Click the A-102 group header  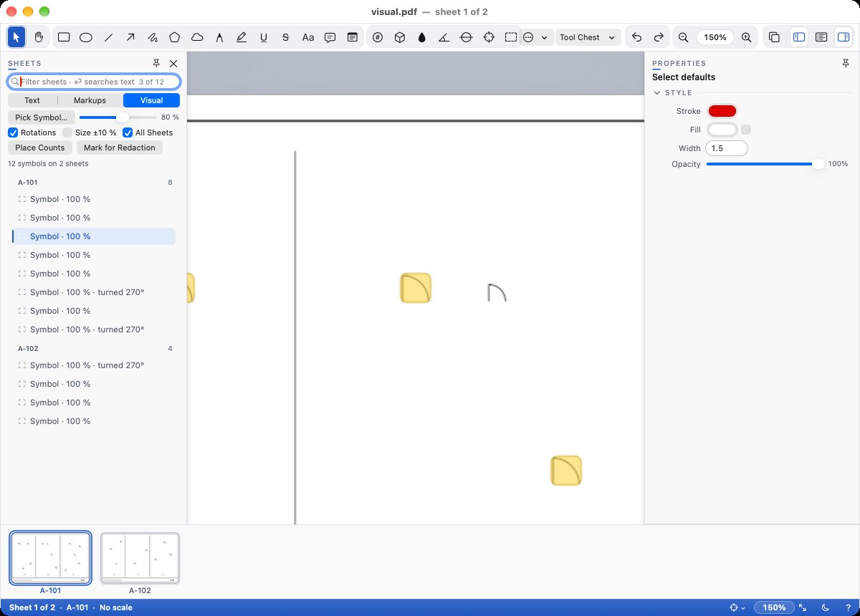pos(94,349)
